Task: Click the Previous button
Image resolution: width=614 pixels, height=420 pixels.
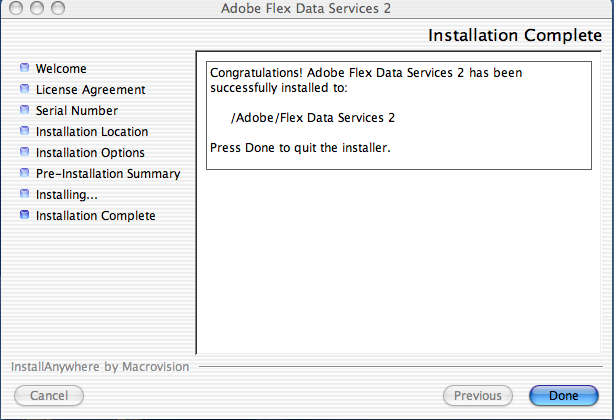Action: click(x=478, y=395)
